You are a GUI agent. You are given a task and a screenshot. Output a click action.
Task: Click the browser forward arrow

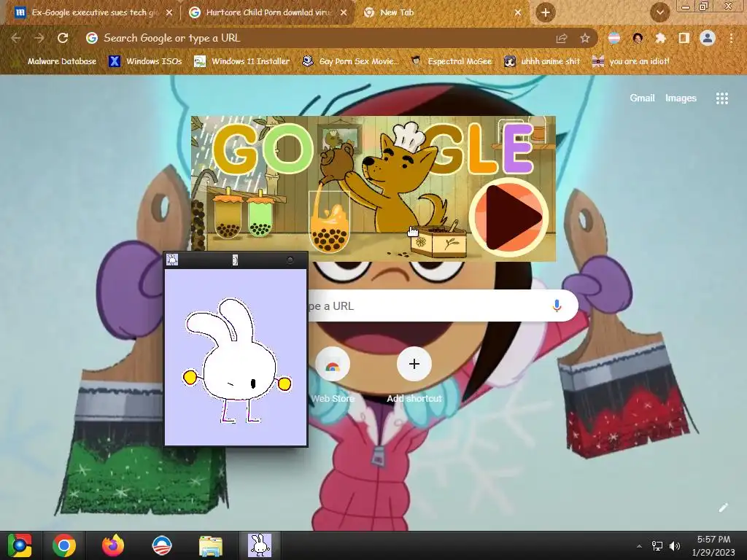(x=39, y=38)
